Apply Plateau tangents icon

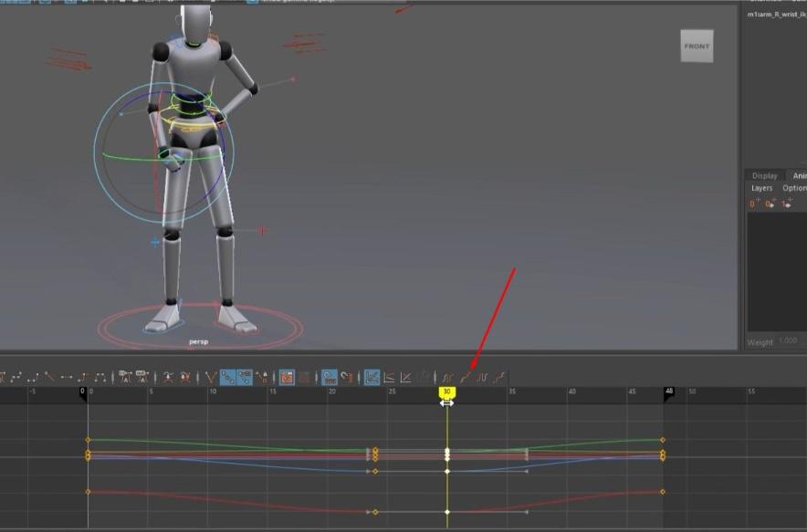click(100, 378)
